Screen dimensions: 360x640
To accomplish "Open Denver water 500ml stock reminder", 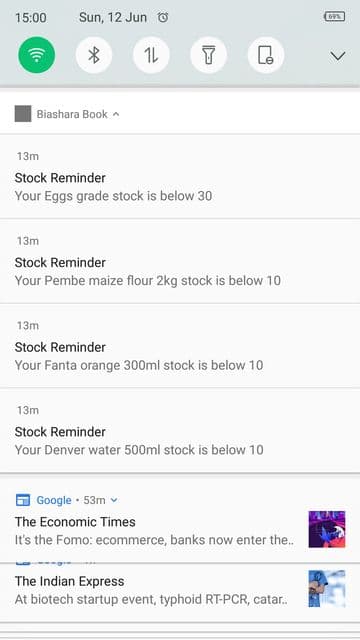I will (x=180, y=431).
